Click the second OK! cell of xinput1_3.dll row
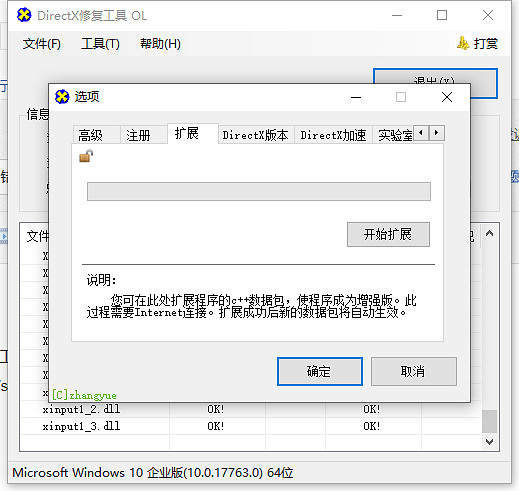Viewport: 519px width, 491px height. tap(372, 426)
